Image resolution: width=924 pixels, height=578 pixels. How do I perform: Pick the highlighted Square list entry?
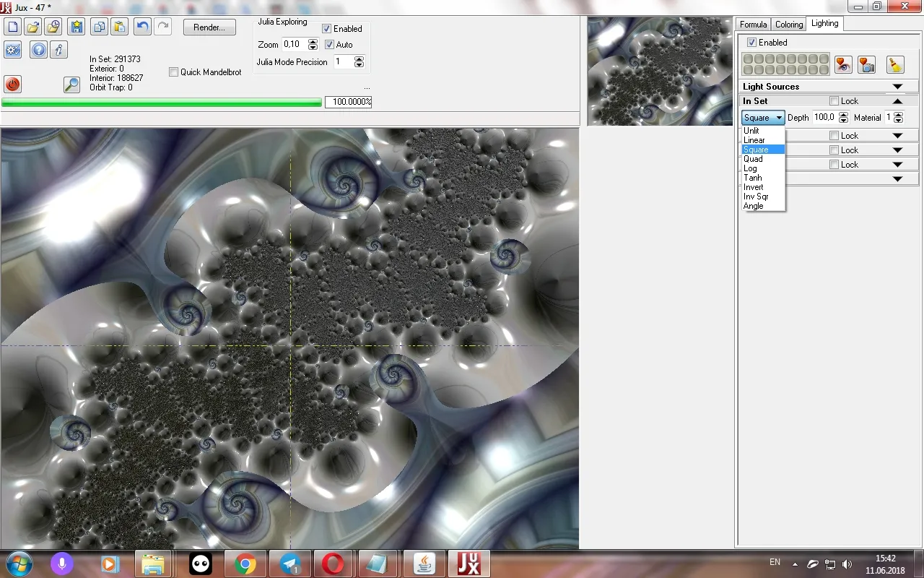tap(764, 150)
